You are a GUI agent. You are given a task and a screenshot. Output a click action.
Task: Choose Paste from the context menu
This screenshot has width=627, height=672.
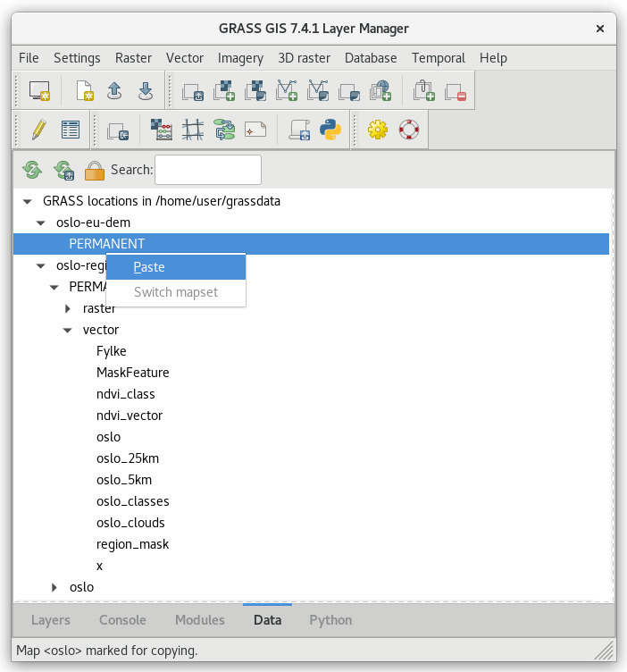click(176, 267)
